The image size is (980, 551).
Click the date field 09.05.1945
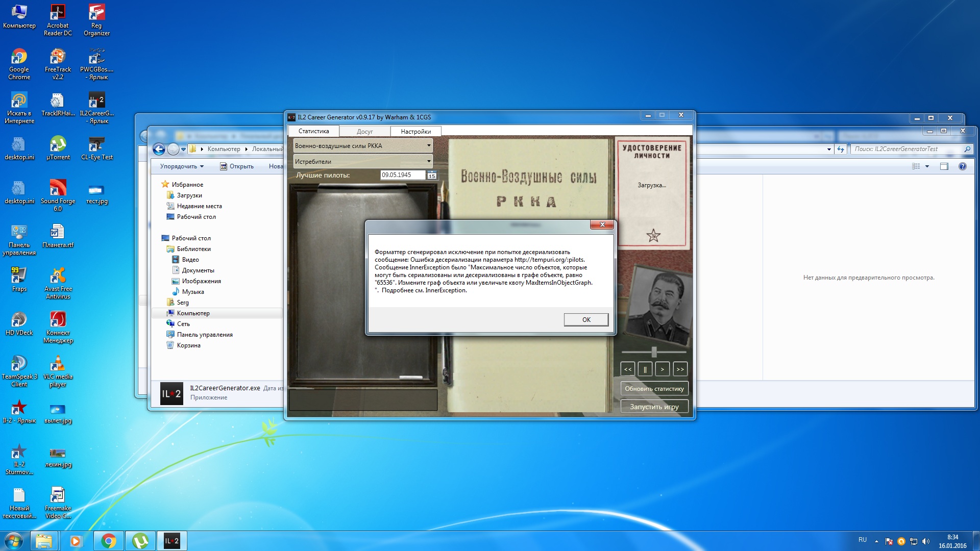403,175
